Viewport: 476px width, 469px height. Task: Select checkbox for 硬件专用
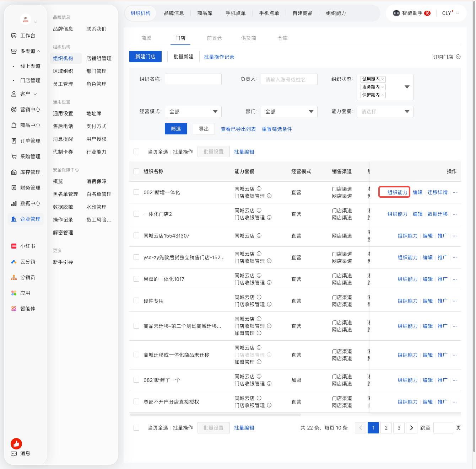(136, 300)
